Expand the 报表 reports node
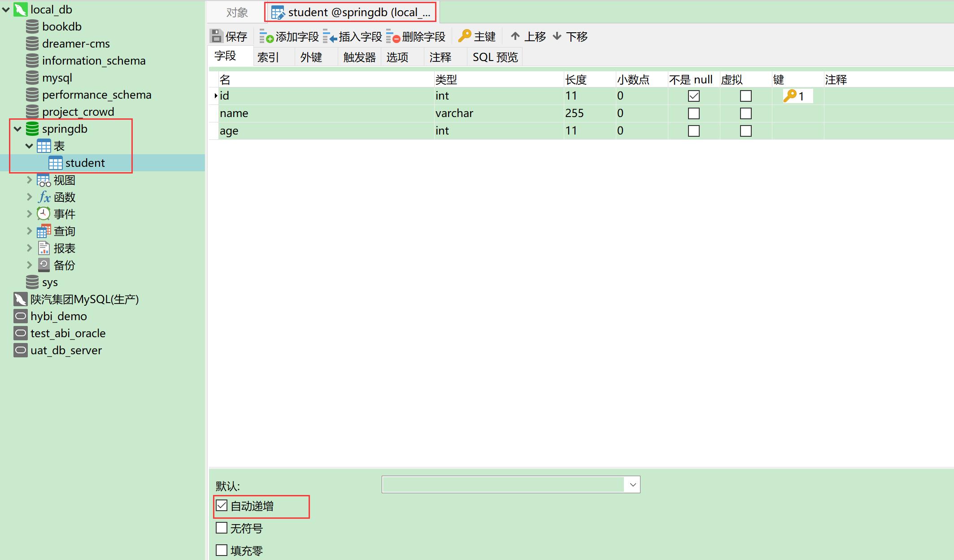954x560 pixels. click(x=30, y=248)
